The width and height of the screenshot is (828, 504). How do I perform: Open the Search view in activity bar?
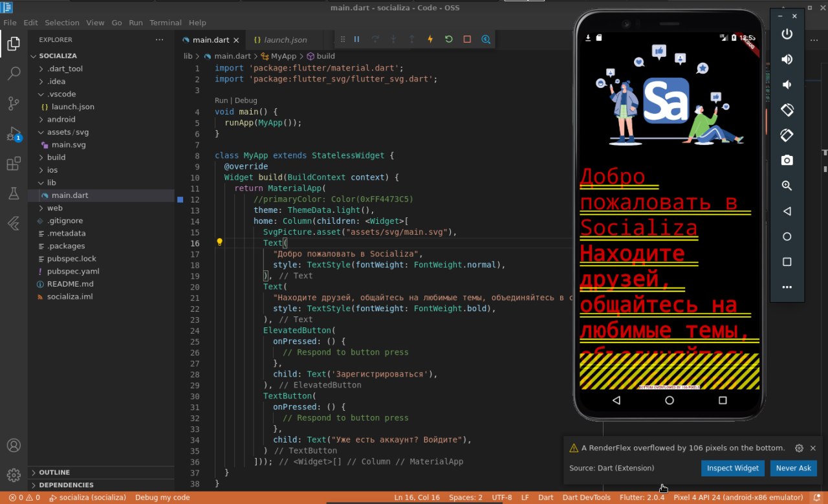tap(14, 74)
